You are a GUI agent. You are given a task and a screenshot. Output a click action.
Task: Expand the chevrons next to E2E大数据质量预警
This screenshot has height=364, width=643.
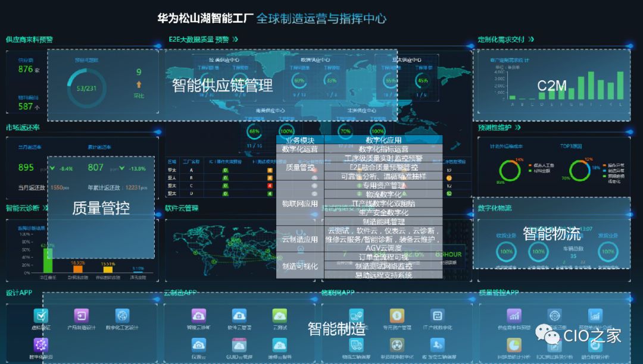(x=235, y=39)
